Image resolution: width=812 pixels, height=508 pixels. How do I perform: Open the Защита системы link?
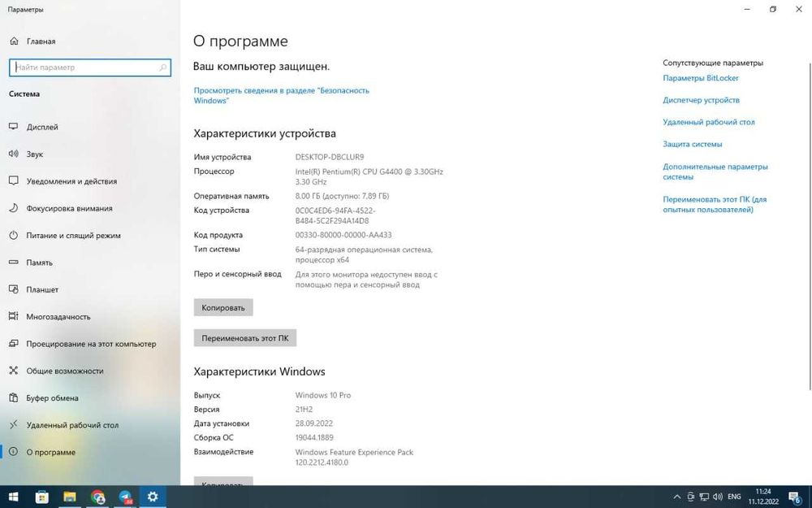pyautogui.click(x=693, y=144)
